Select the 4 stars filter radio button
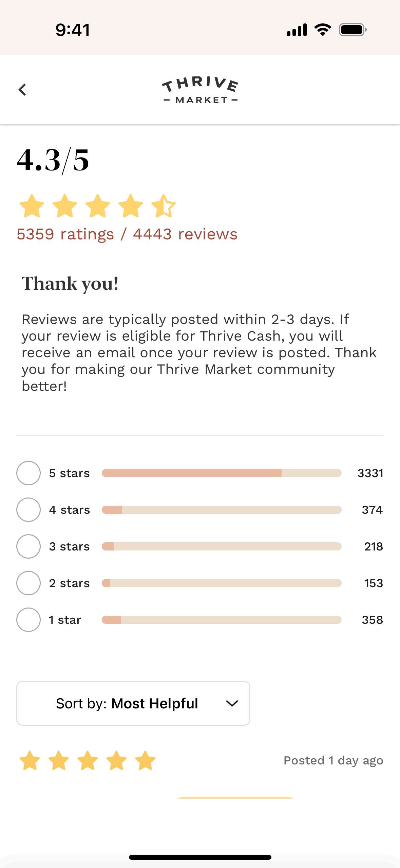 pos(28,510)
